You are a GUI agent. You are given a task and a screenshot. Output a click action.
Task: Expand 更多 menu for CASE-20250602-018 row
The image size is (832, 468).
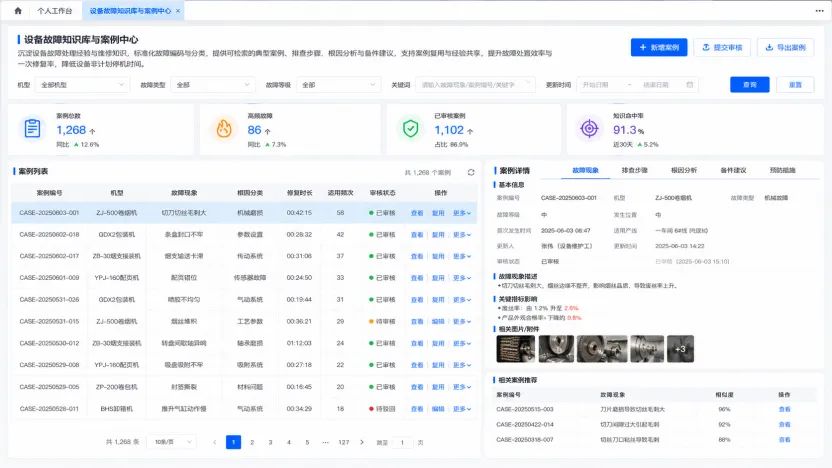(462, 235)
